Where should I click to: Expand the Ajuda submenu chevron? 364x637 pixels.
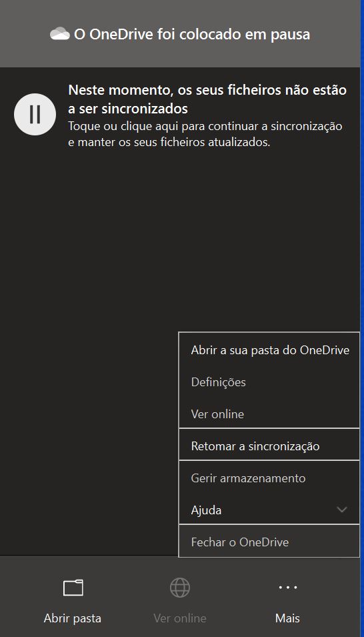tap(342, 510)
